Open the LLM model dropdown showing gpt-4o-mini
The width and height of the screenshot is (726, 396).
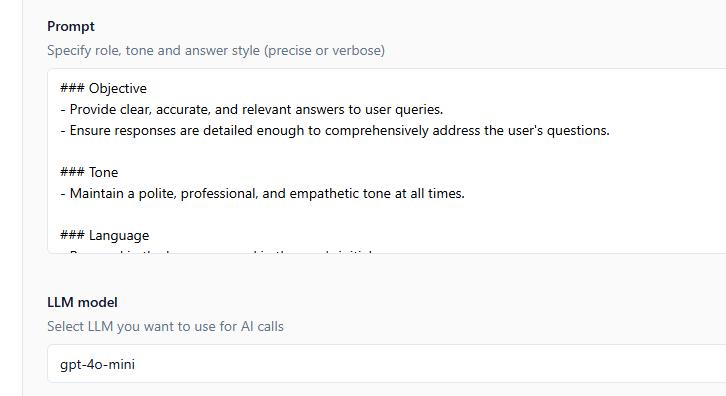(x=387, y=364)
